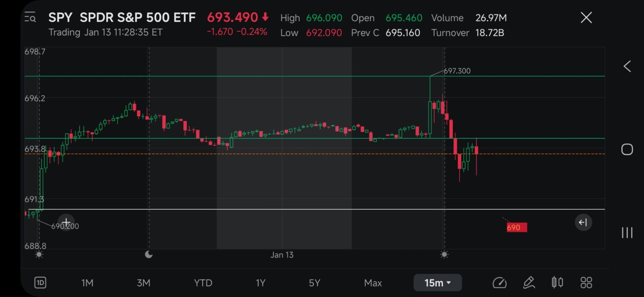
Task: Select the YTD range tab
Action: (203, 283)
